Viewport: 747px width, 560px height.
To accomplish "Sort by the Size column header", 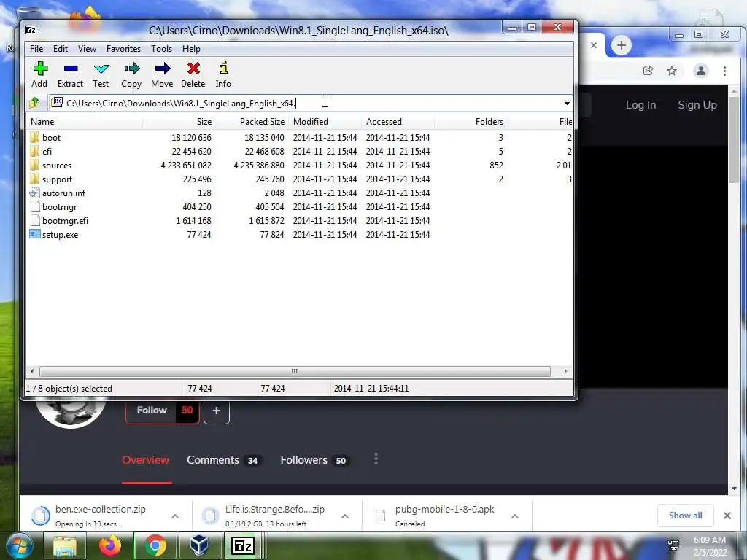I will click(179, 122).
